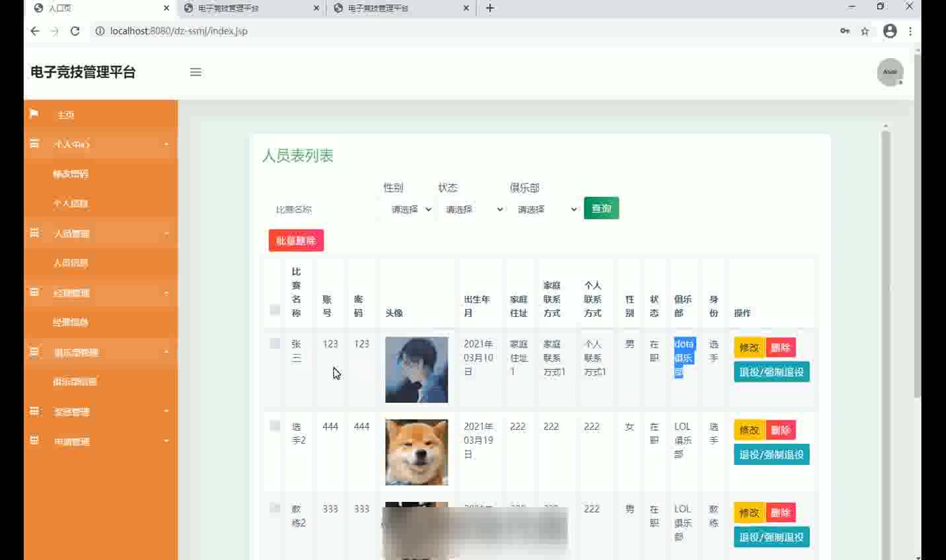This screenshot has width=946, height=560.
Task: Click 退役/强制退役 for row 选手2
Action: (772, 454)
